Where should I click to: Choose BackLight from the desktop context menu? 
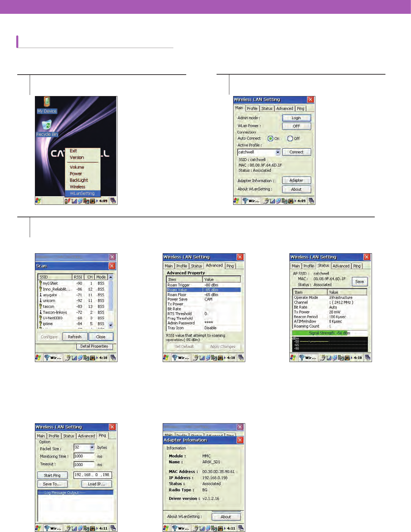79,180
